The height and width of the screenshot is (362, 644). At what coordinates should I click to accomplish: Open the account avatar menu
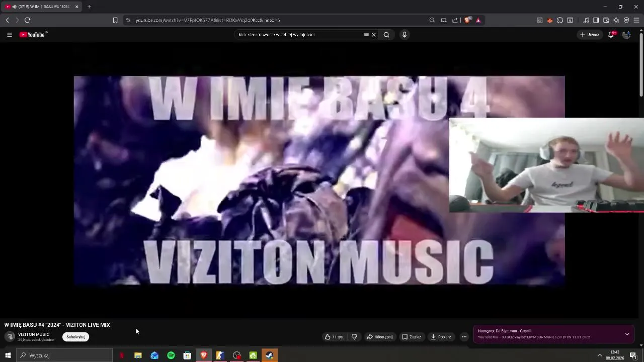pyautogui.click(x=626, y=35)
